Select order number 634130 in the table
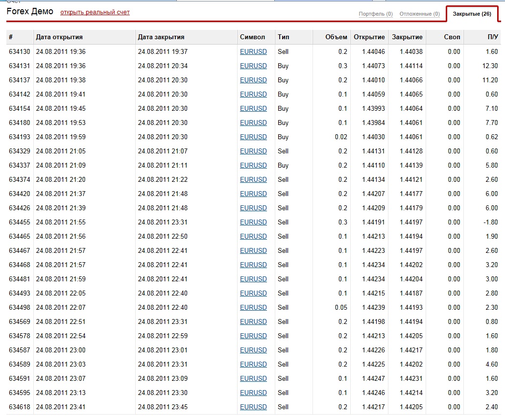The image size is (505, 420). pos(19,51)
